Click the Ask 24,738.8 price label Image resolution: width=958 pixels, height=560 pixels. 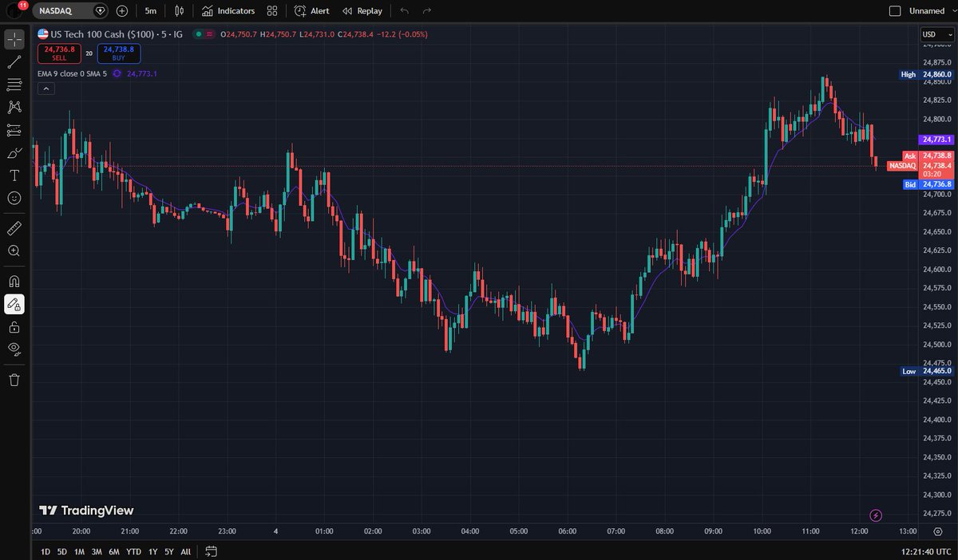927,155
